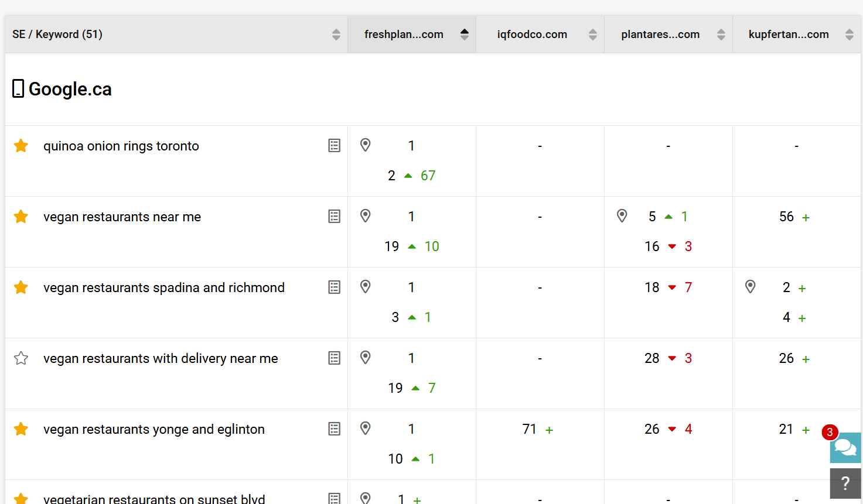Click plantares.com map pin for "vegan restaurants near me"
The height and width of the screenshot is (504, 863).
pyautogui.click(x=622, y=216)
